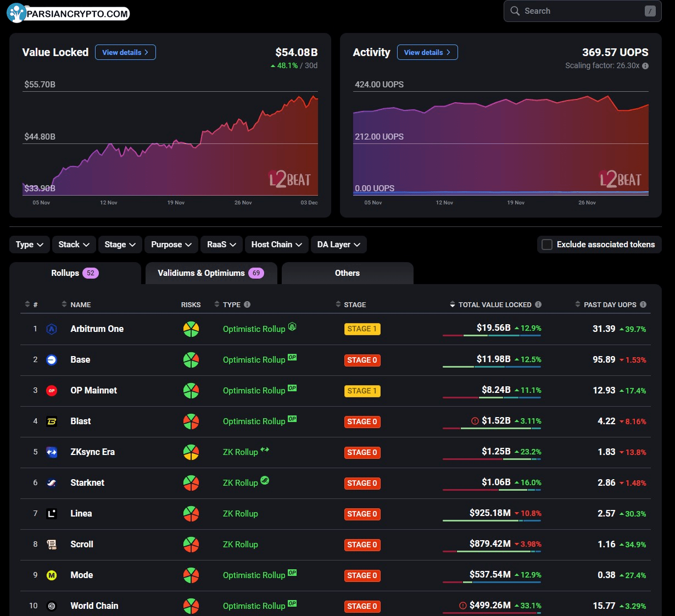The height and width of the screenshot is (616, 675).
Task: Click Linea TVL breakdown bar
Action: pos(492,520)
